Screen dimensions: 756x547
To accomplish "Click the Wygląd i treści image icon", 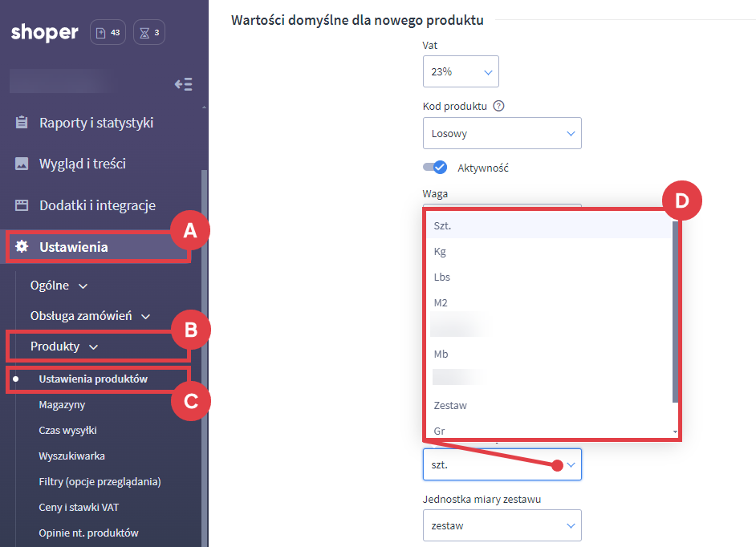I will [x=22, y=164].
